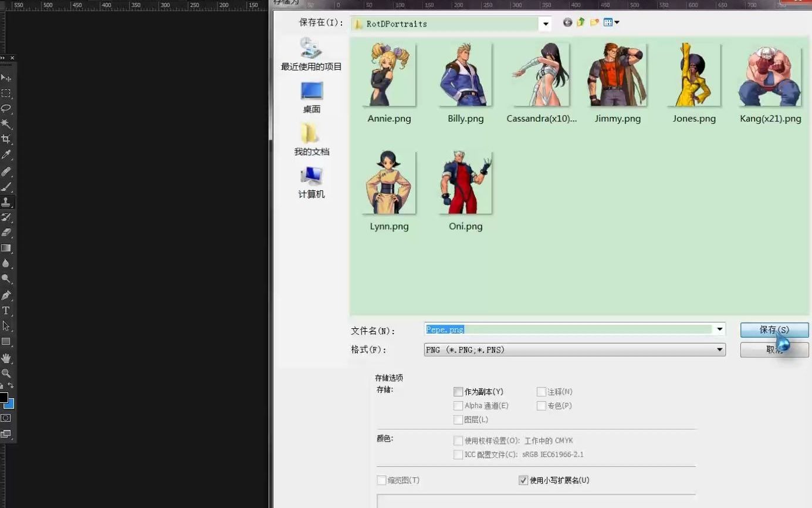Select the Jones.png thumbnail
Viewport: 812px width, 508px height.
pos(694,75)
